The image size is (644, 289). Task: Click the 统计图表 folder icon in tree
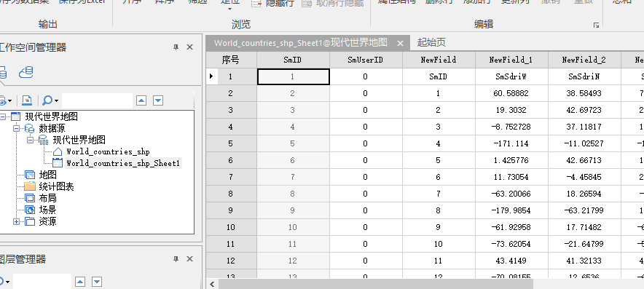[30, 186]
